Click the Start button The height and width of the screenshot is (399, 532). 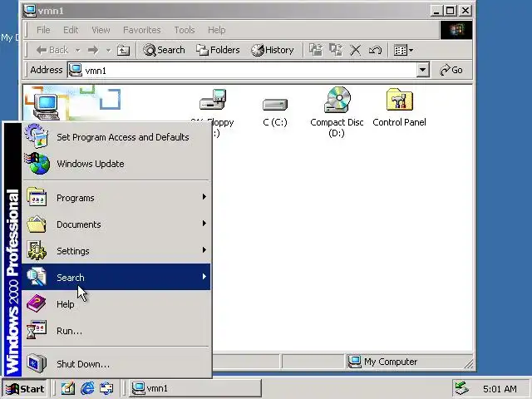coord(25,388)
